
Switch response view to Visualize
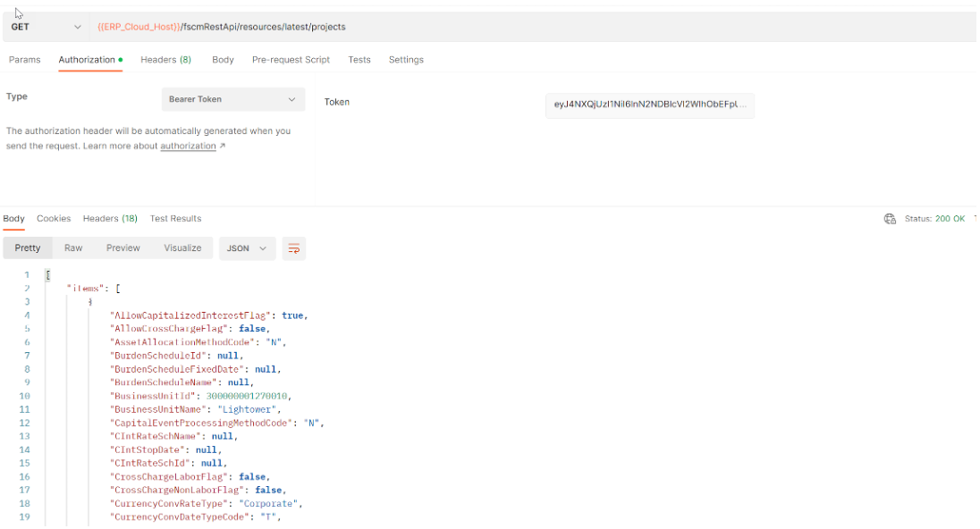coord(182,248)
